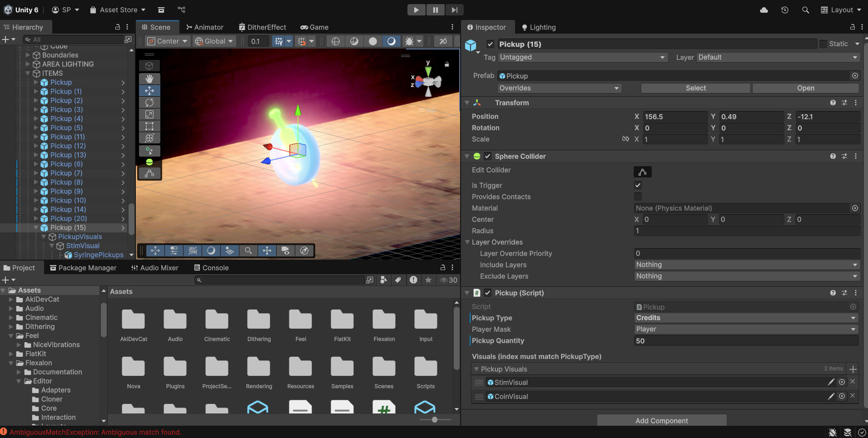Image resolution: width=868 pixels, height=438 pixels.
Task: Click the Add Component button
Action: [661, 420]
